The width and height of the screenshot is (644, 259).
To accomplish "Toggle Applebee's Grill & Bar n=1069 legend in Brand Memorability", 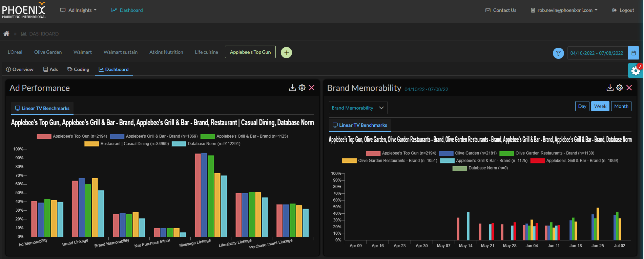I will click(x=574, y=161).
